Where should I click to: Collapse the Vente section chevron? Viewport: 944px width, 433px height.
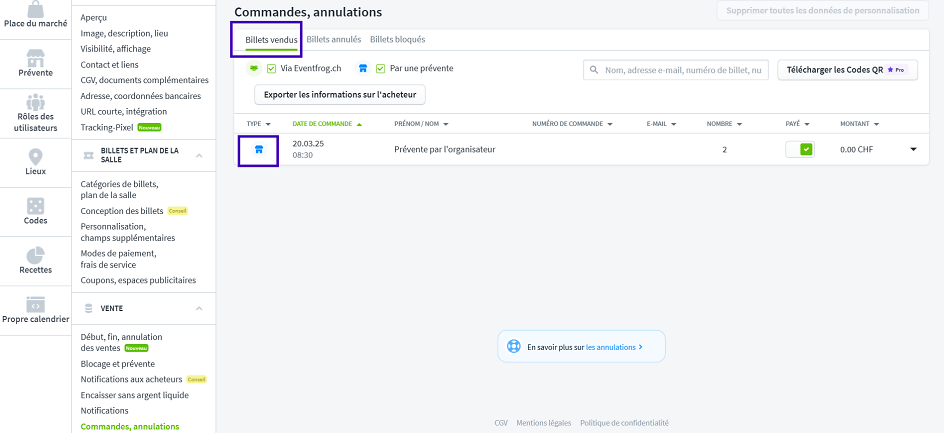click(x=199, y=309)
